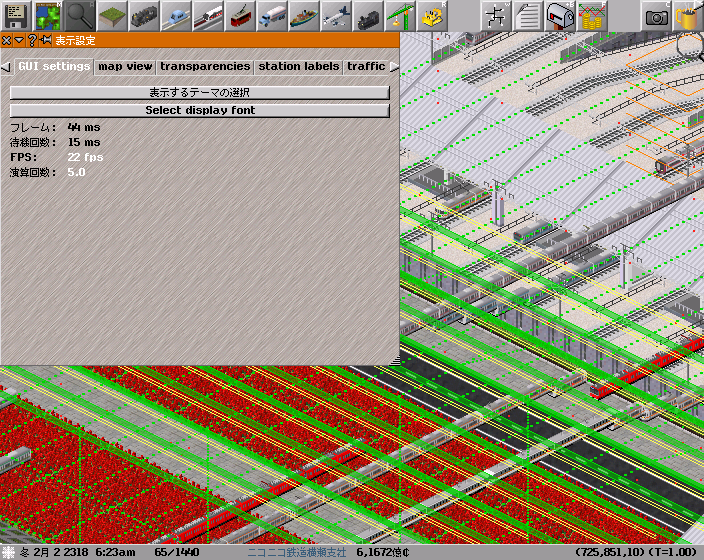The image size is (704, 560).
Task: Switch to the traffic tab
Action: pos(366,66)
